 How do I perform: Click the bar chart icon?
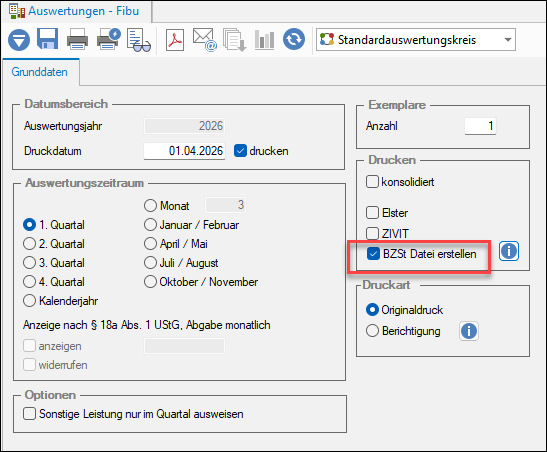click(264, 39)
